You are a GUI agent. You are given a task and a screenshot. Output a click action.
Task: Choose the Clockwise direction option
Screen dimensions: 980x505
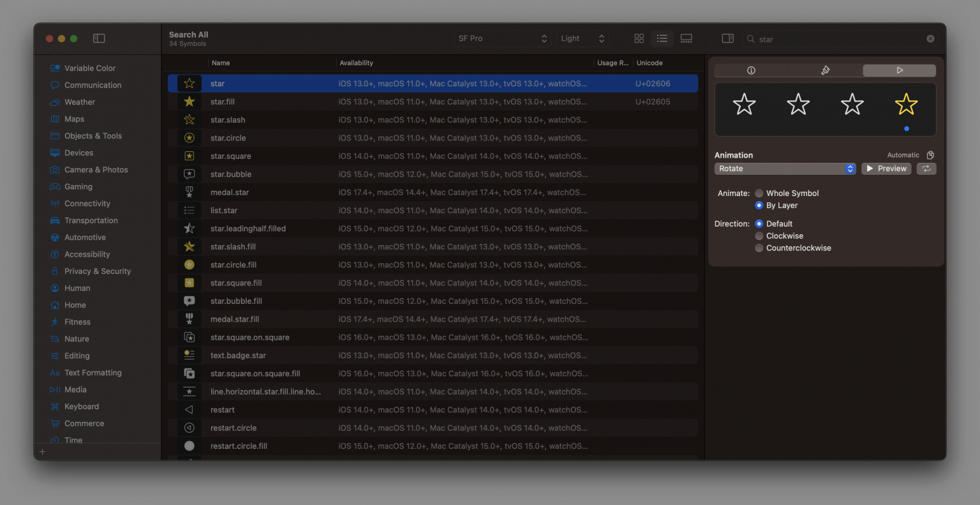pyautogui.click(x=759, y=236)
